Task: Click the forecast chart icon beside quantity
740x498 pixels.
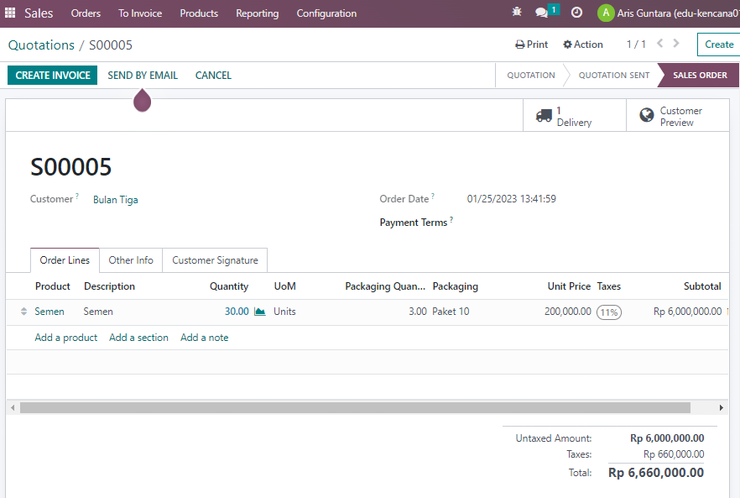Action: [x=260, y=312]
